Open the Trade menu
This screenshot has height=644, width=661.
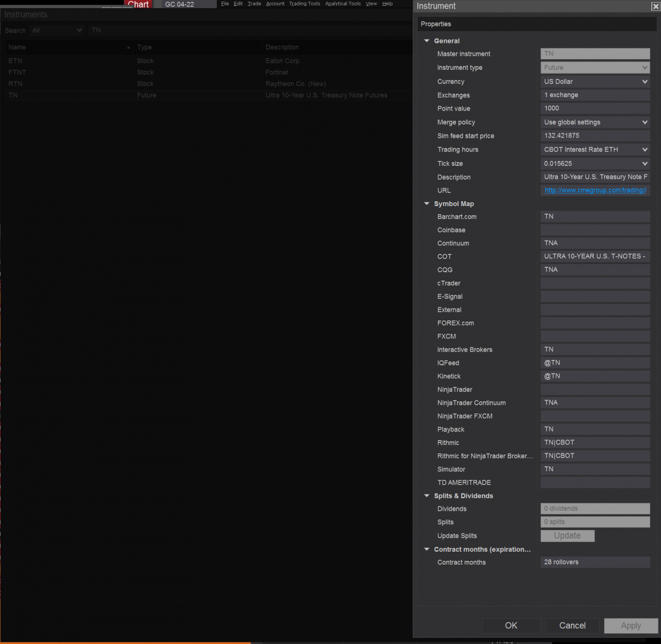pyautogui.click(x=254, y=4)
